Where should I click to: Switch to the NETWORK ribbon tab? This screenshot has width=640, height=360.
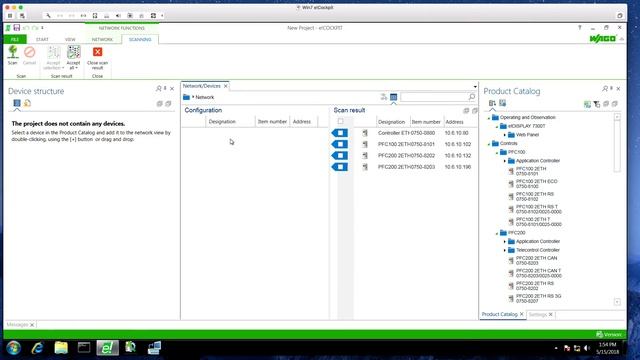coord(102,39)
